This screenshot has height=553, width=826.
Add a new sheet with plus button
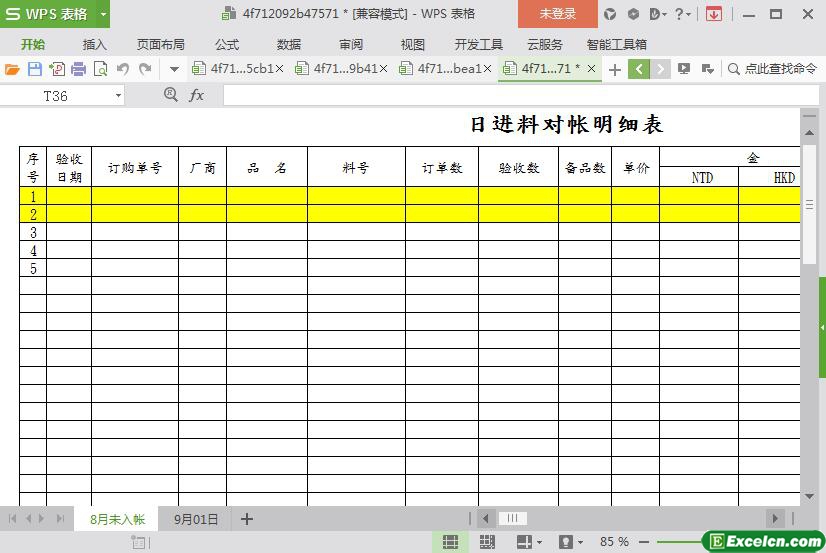247,519
